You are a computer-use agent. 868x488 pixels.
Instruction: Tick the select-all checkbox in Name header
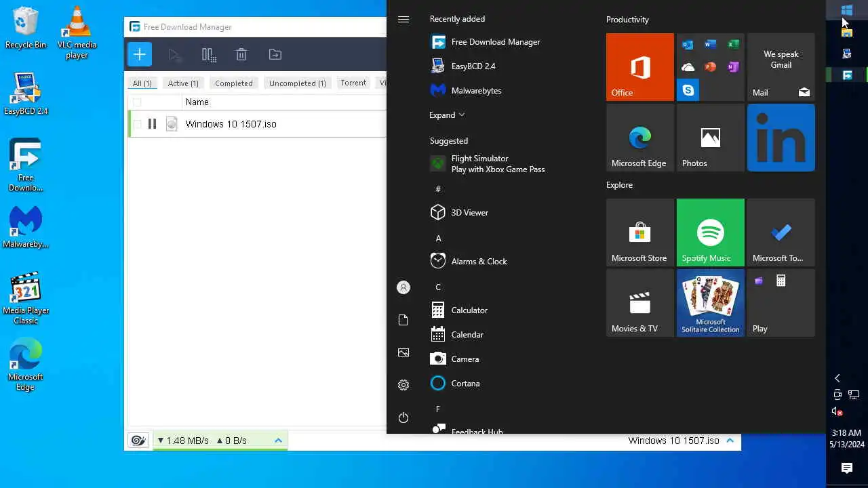pos(137,102)
